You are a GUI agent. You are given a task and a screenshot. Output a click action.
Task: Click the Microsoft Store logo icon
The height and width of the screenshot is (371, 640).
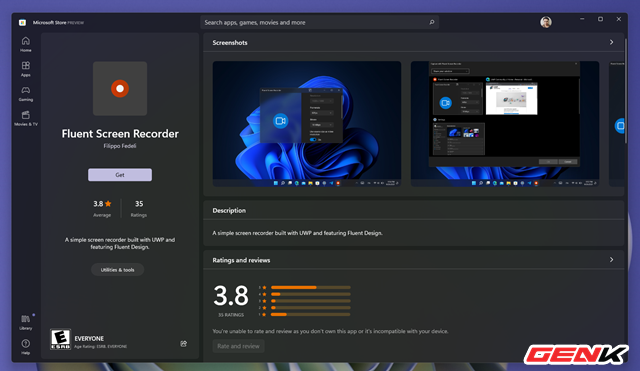[22, 22]
